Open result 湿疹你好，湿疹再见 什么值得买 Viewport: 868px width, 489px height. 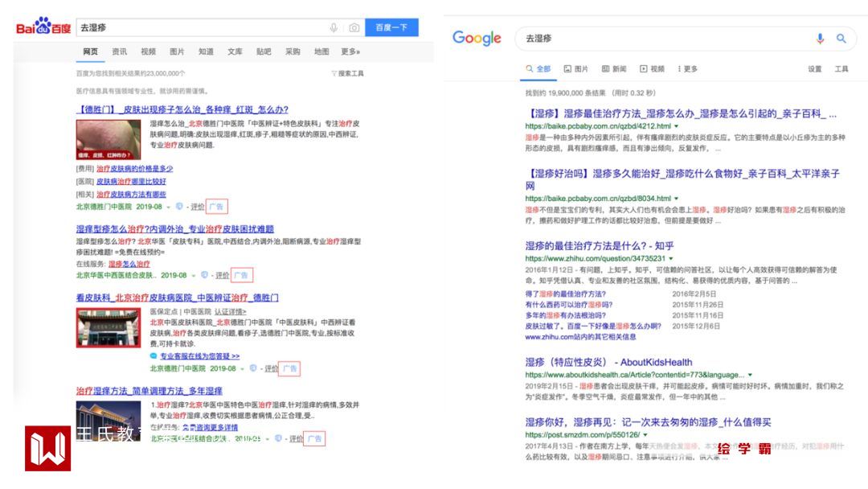[648, 422]
